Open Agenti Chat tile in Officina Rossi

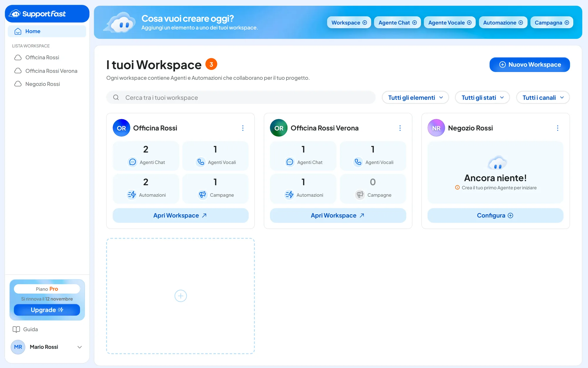(146, 156)
